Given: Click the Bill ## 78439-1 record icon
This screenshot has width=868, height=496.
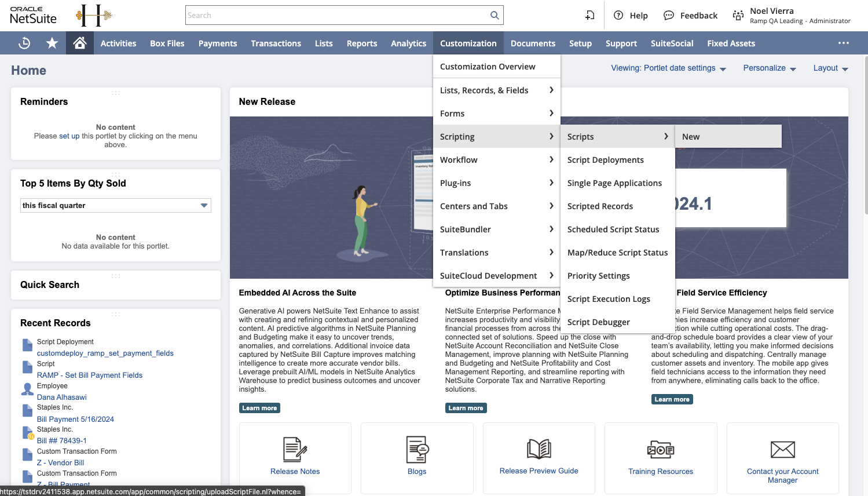Looking at the screenshot, I should [x=28, y=433].
